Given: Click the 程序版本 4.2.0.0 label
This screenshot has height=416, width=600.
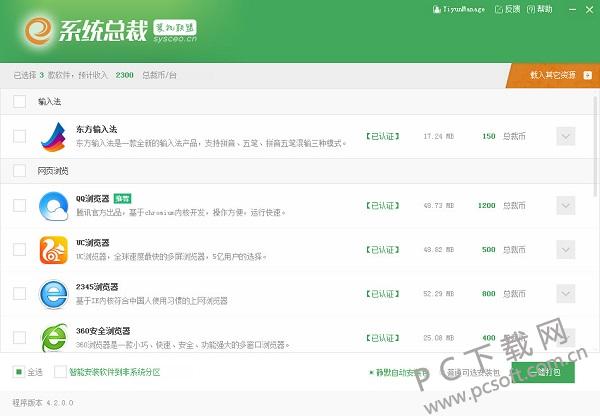Looking at the screenshot, I should 42,403.
